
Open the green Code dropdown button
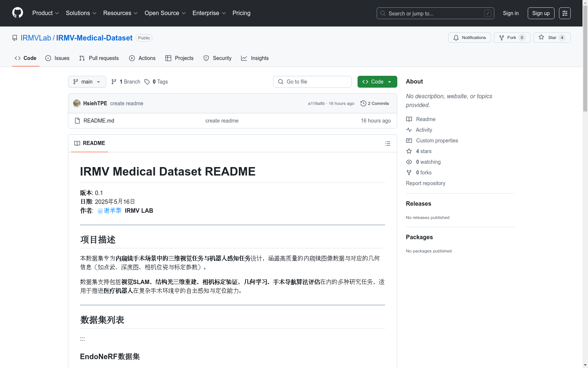377,82
